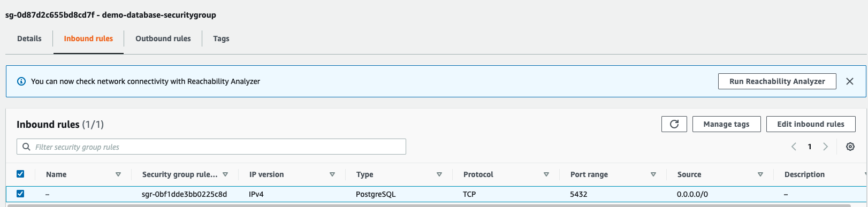Click Run Reachability Analyzer button
Image resolution: width=868 pixels, height=207 pixels.
(777, 81)
